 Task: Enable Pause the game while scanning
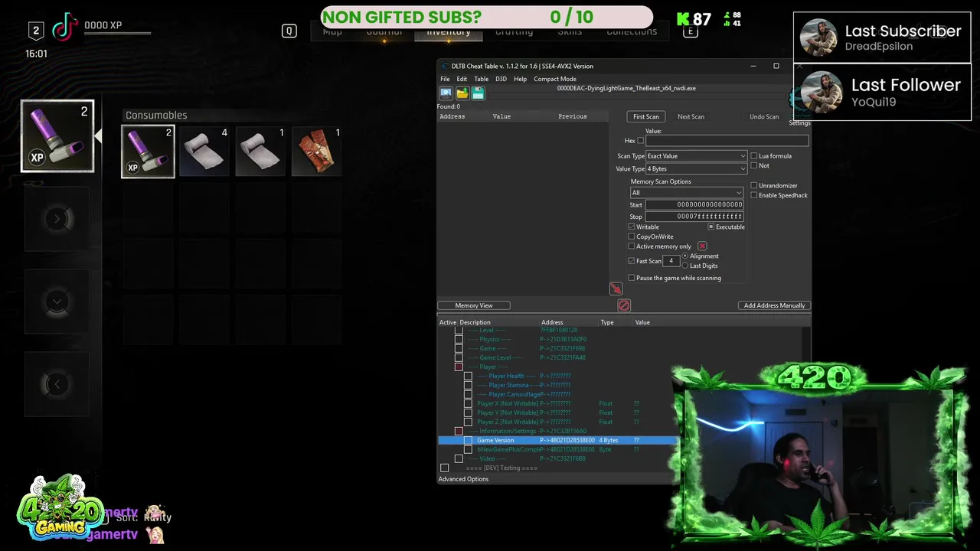(632, 278)
